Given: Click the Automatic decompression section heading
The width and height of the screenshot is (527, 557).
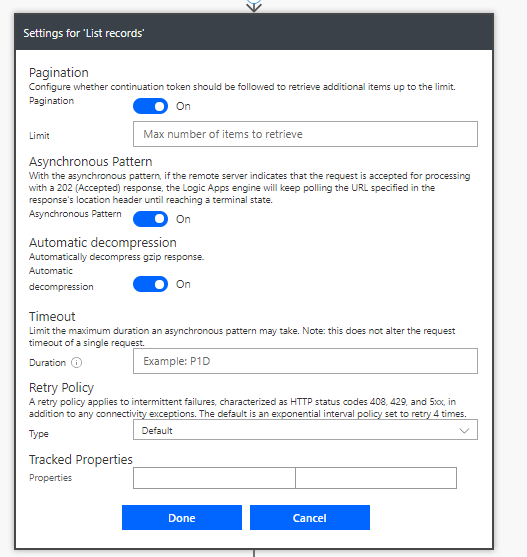Looking at the screenshot, I should click(103, 243).
